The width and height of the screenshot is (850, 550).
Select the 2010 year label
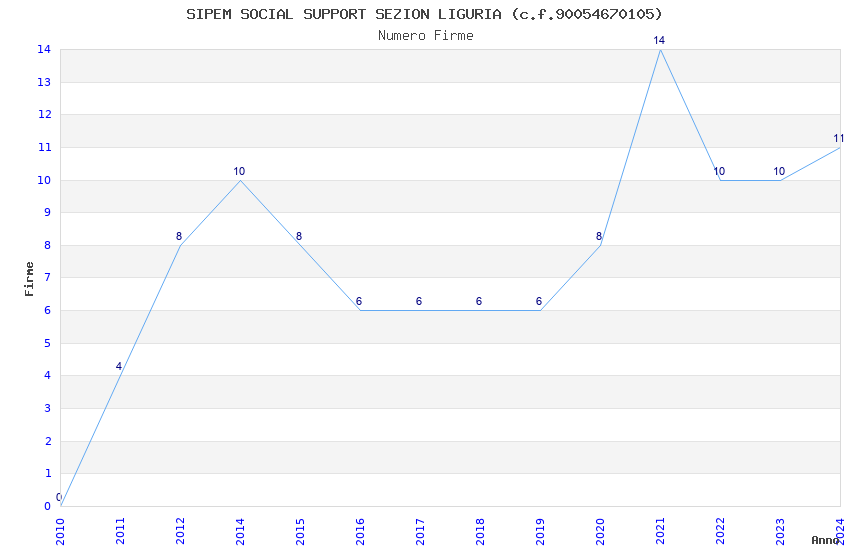pos(60,531)
